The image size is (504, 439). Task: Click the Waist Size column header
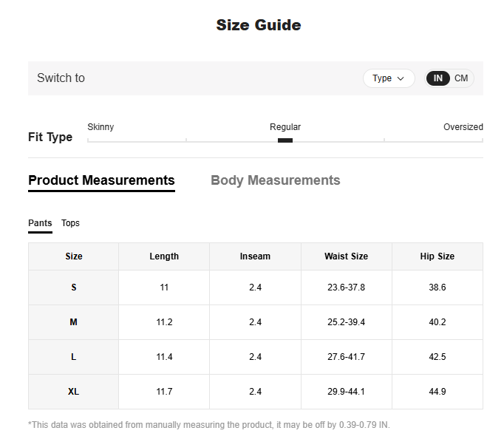[x=346, y=256]
